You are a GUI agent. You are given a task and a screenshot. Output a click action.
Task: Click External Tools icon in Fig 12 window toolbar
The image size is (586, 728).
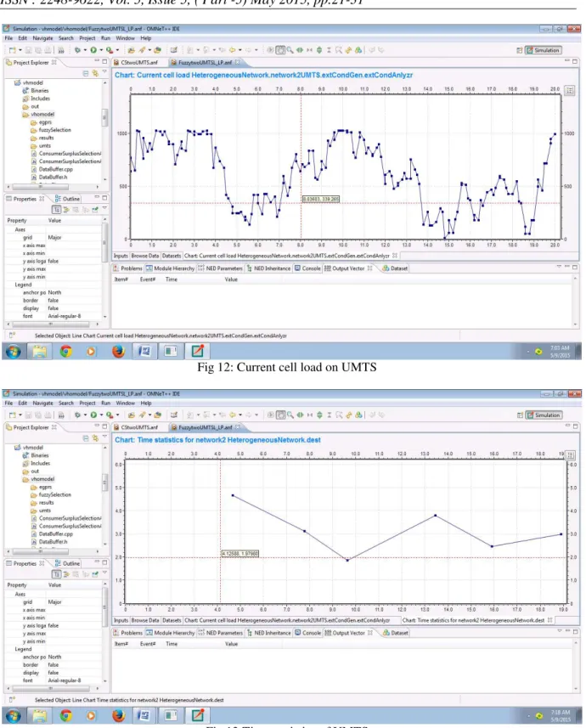click(x=110, y=50)
